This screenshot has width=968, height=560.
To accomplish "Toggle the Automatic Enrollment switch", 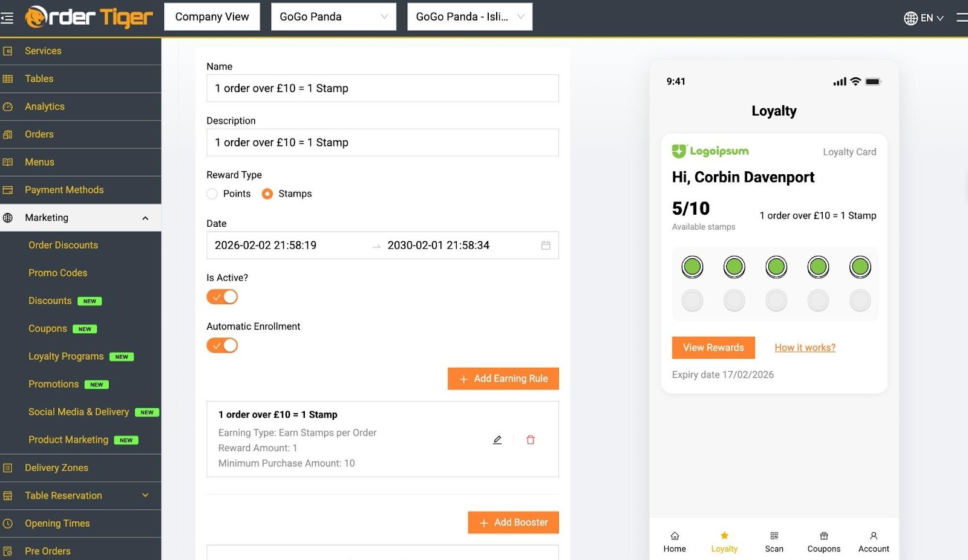I will (222, 345).
